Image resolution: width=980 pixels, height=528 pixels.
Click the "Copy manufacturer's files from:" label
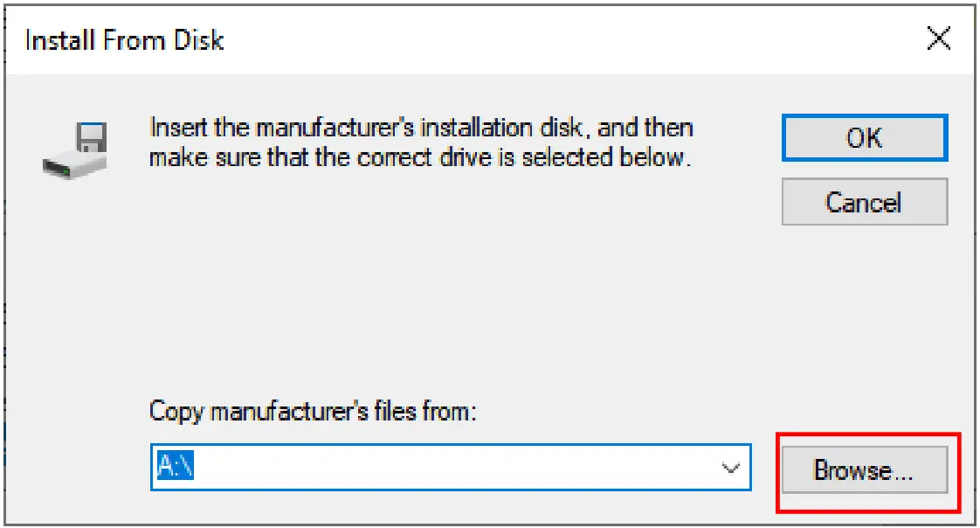point(313,412)
